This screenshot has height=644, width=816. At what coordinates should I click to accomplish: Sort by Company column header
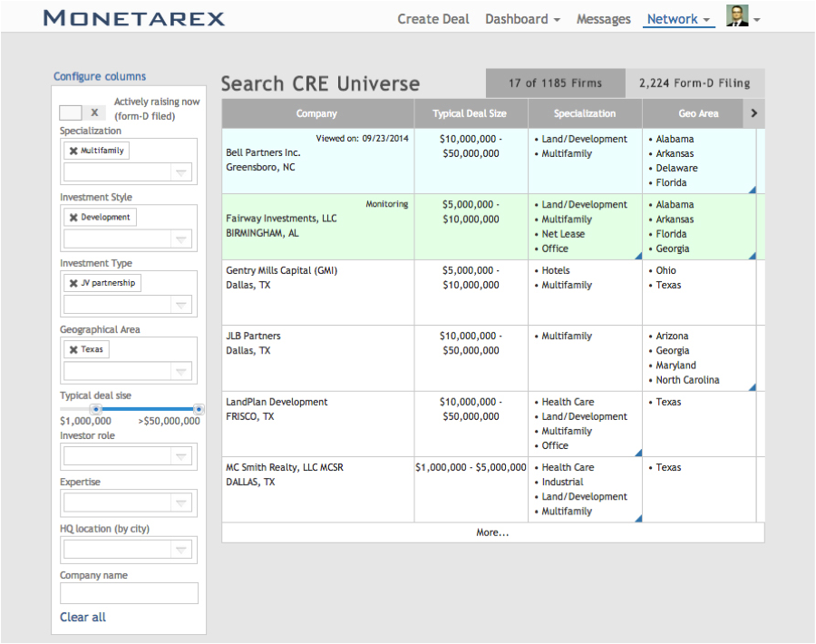coord(317,113)
